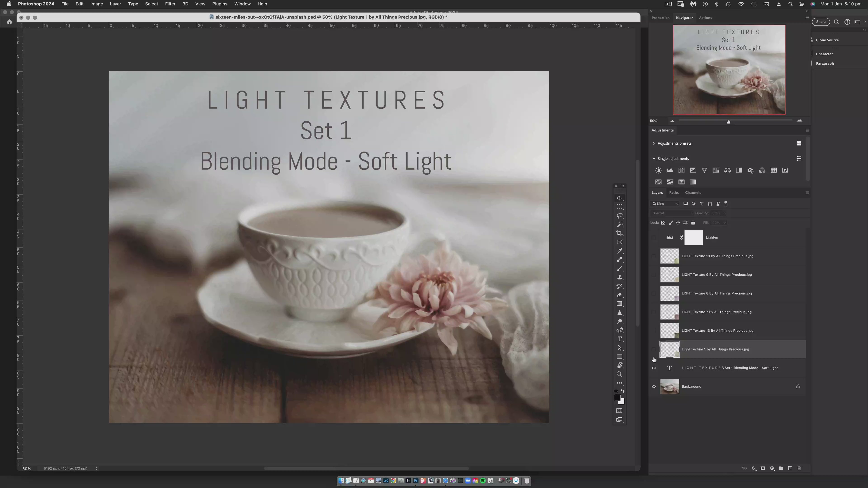868x488 pixels.
Task: Open the Filter menu
Action: [170, 4]
